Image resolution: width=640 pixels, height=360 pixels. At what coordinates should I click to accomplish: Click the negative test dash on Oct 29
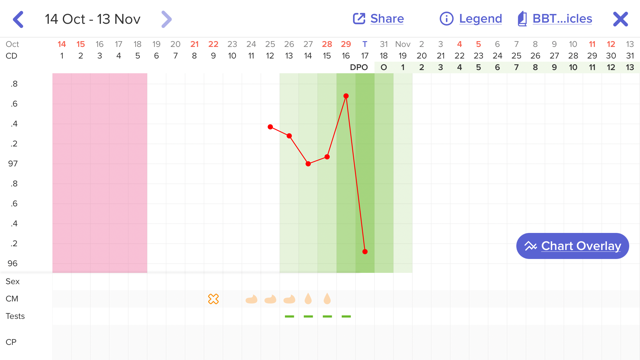tap(346, 316)
